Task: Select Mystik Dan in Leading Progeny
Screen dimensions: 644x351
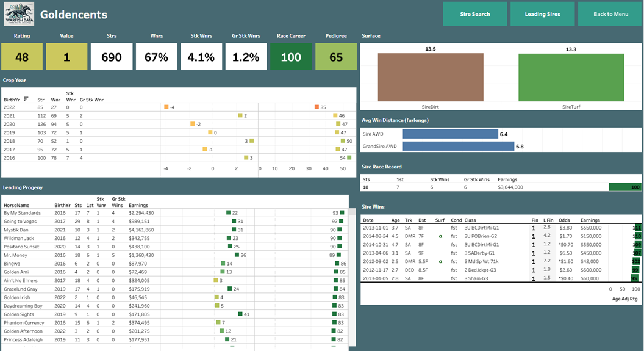Action: (x=16, y=230)
